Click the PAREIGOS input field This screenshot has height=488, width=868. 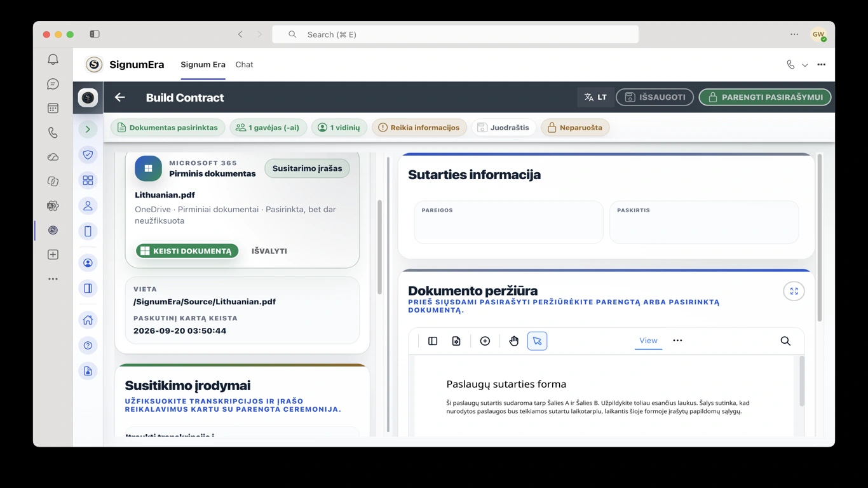(x=508, y=222)
